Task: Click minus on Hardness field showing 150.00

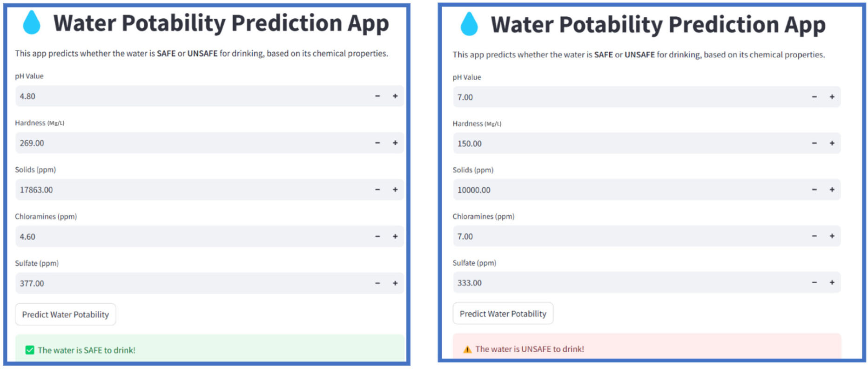Action: [814, 143]
